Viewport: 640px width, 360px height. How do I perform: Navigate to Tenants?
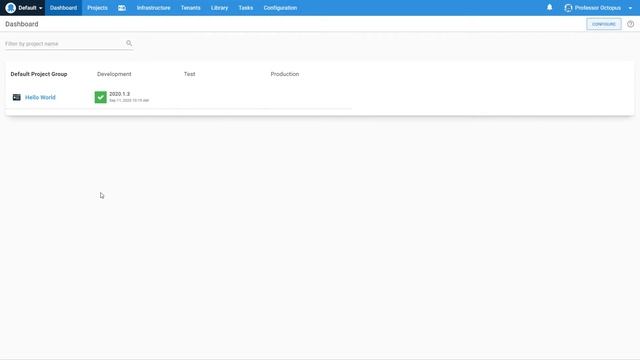pos(191,8)
